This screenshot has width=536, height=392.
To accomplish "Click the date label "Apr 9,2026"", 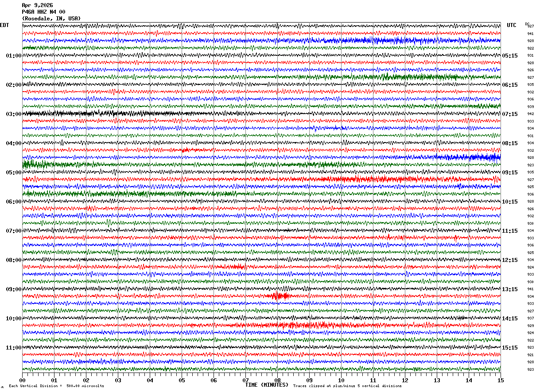I will pos(37,5).
